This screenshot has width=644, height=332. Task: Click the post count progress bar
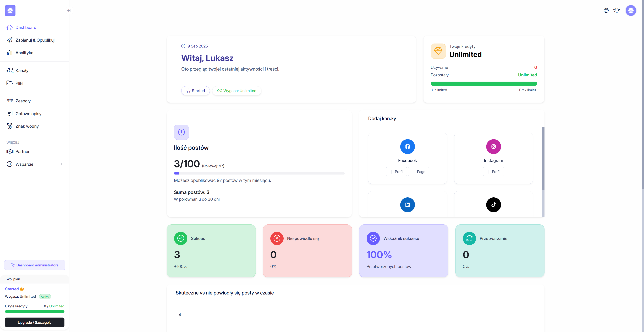259,173
